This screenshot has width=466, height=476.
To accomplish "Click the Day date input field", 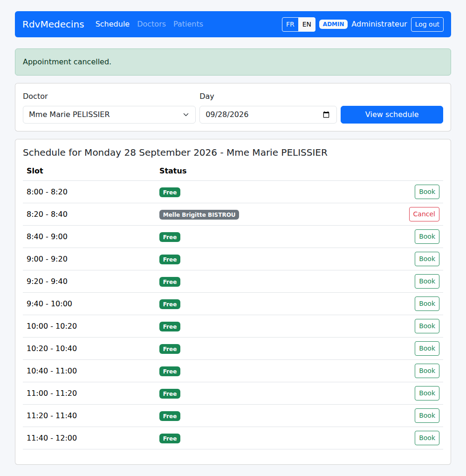I will coord(268,115).
